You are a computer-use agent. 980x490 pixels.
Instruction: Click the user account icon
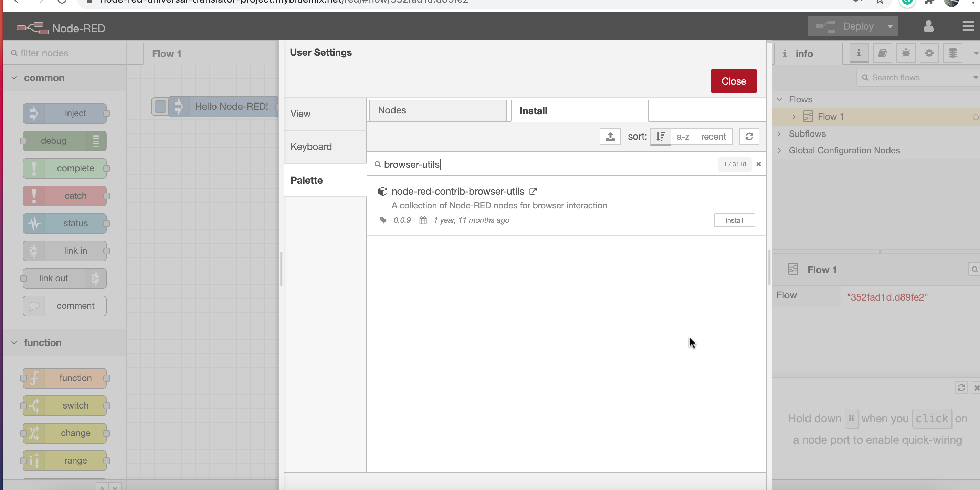928,26
